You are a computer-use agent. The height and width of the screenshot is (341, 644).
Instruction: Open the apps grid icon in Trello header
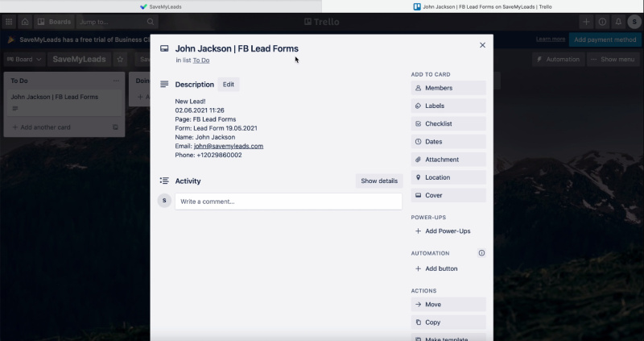(x=9, y=22)
